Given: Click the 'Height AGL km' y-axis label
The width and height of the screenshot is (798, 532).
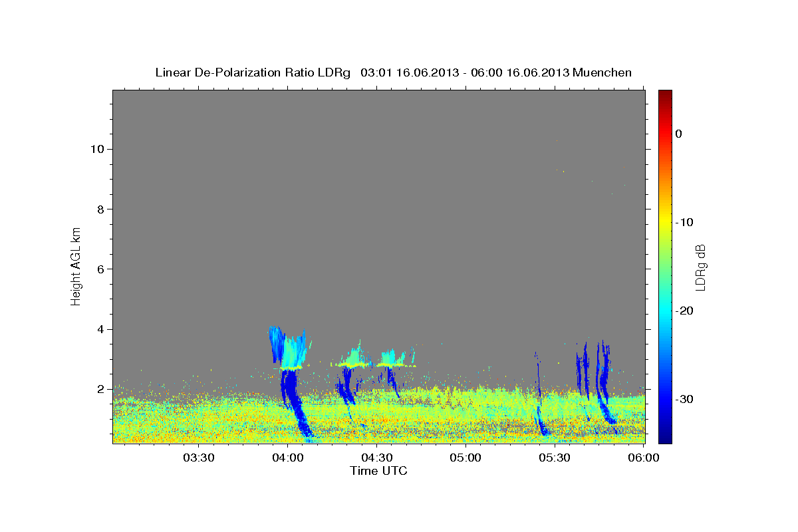Looking at the screenshot, I should [76, 265].
